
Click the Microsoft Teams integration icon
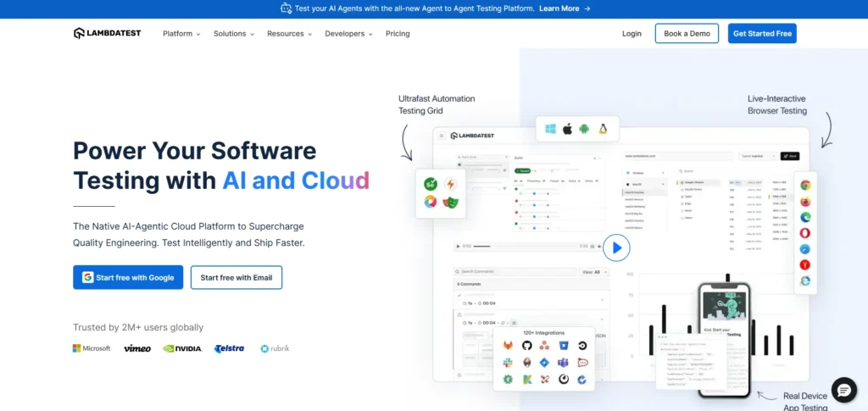coord(564,363)
